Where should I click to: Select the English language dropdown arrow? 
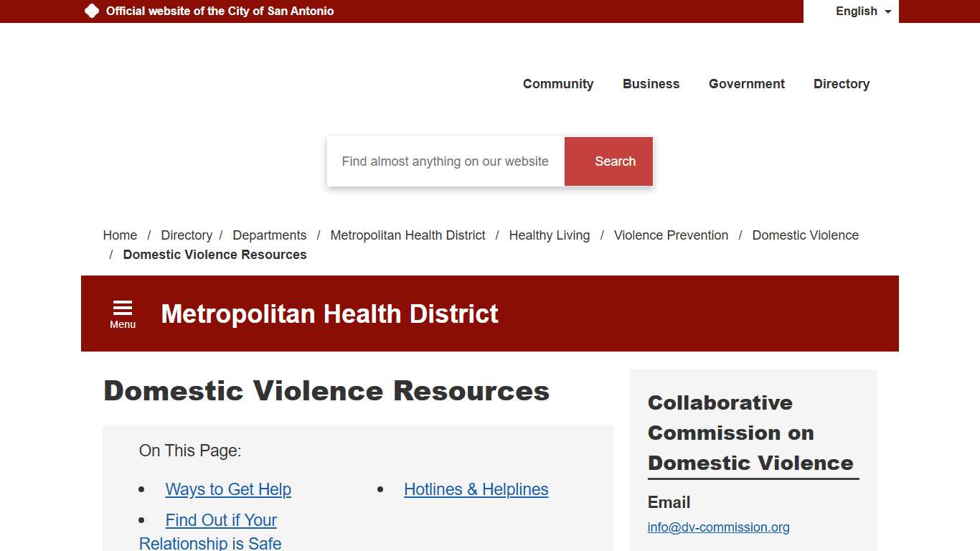point(887,11)
